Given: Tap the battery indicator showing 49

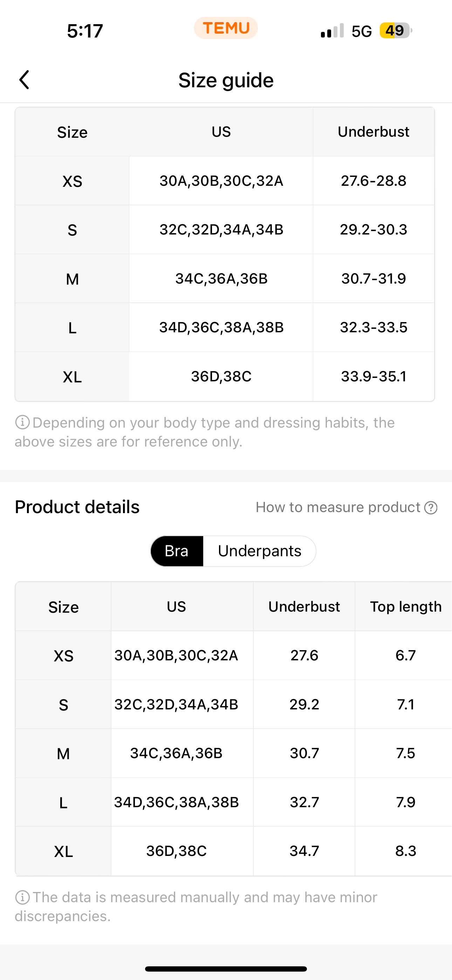Looking at the screenshot, I should 396,30.
